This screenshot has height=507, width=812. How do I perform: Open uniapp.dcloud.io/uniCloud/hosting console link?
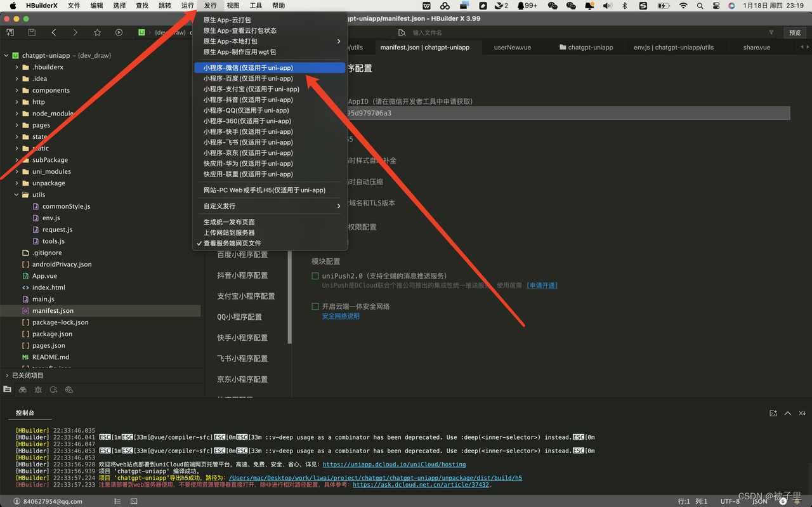[394, 464]
